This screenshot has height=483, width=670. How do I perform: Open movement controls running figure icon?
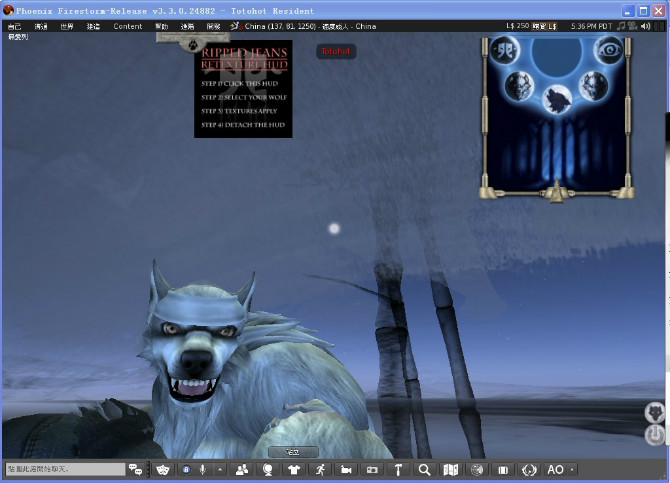[x=320, y=470]
